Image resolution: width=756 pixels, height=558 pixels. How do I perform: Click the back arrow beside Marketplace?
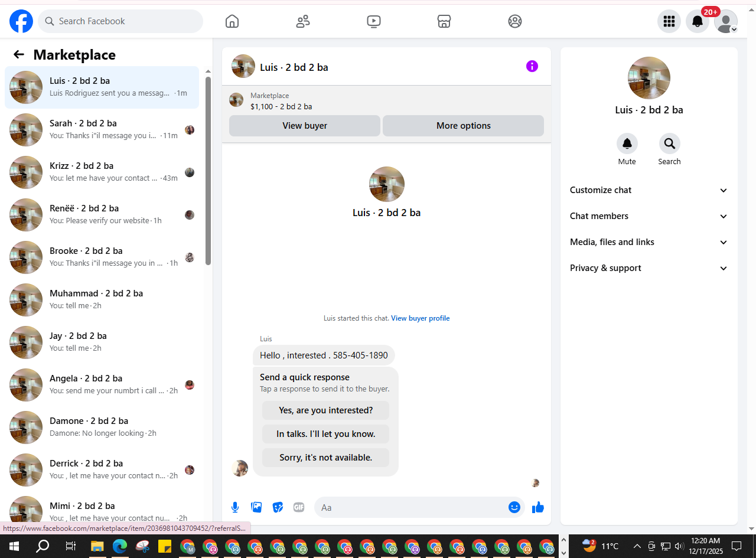pyautogui.click(x=19, y=55)
